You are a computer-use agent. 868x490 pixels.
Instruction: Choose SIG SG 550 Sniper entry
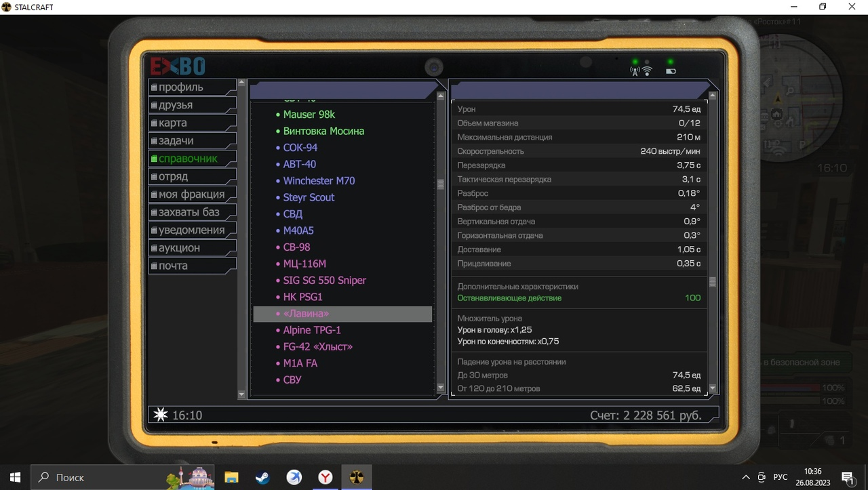(x=342, y=281)
